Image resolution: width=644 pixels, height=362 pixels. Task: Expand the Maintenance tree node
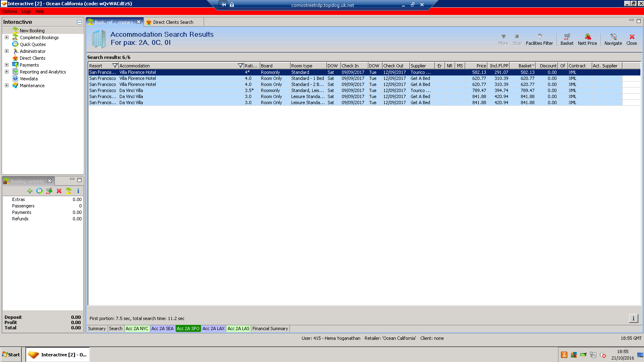tap(6, 86)
